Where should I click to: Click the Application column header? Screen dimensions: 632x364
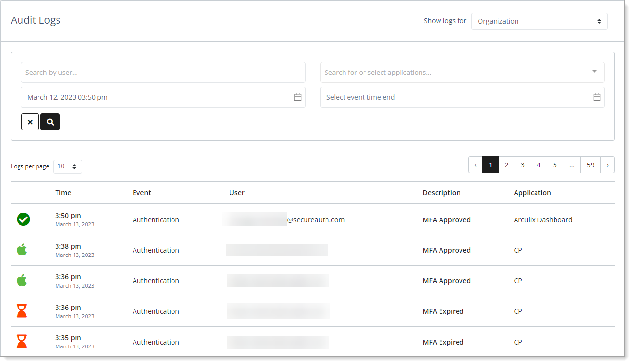[532, 193]
